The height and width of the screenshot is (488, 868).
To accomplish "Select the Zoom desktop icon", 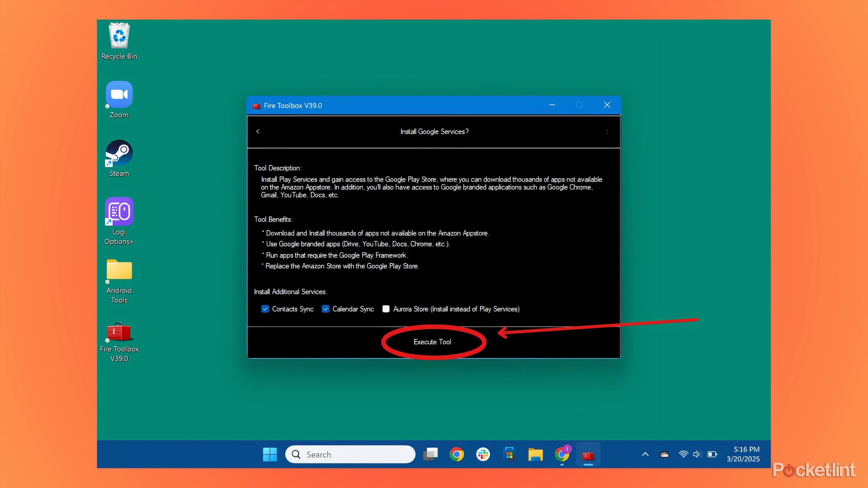I will [x=119, y=95].
